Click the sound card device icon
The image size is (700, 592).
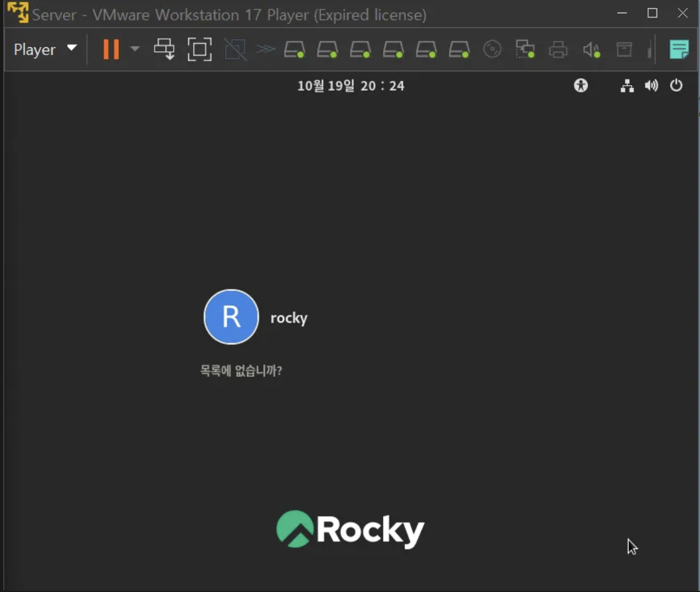pos(592,50)
